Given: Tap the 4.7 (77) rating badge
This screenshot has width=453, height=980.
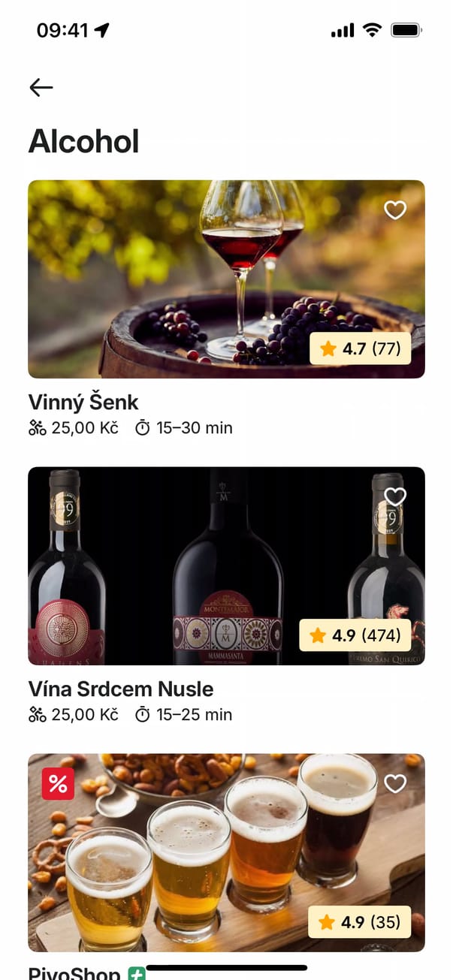Looking at the screenshot, I should (x=361, y=348).
